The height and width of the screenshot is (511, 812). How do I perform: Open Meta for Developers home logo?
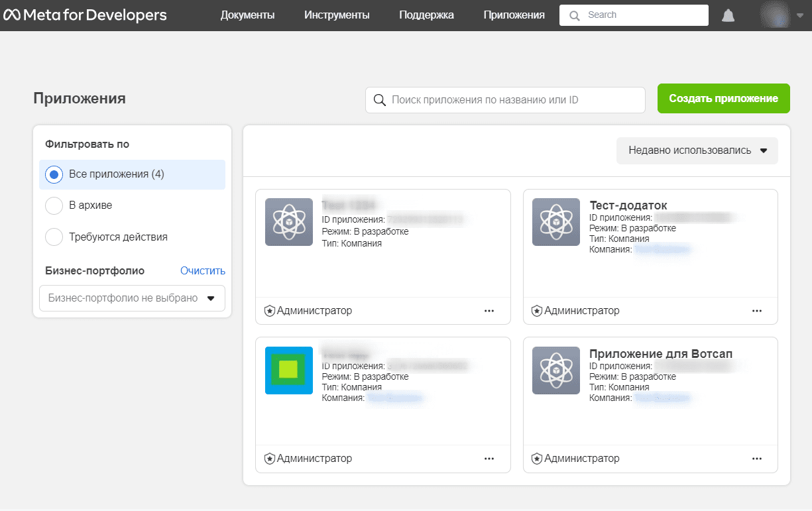point(85,15)
